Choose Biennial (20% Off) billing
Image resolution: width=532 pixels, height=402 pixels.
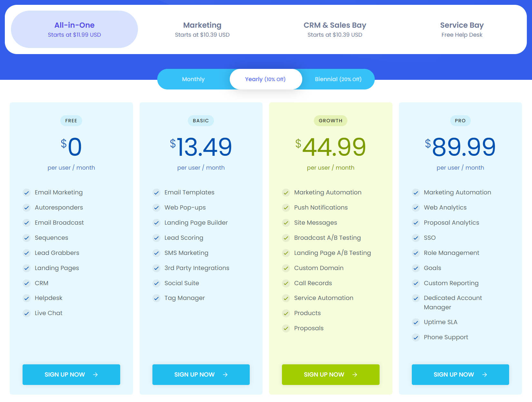tap(338, 79)
